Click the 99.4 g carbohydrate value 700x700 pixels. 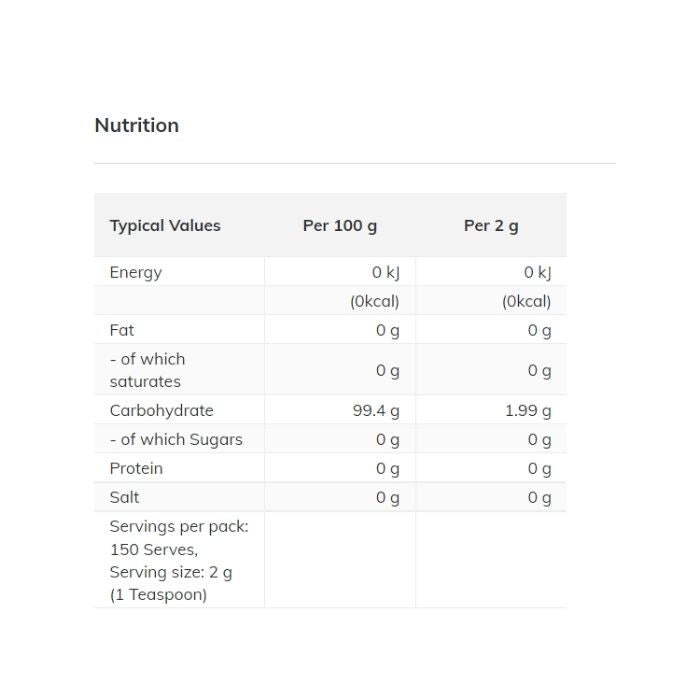coord(376,410)
